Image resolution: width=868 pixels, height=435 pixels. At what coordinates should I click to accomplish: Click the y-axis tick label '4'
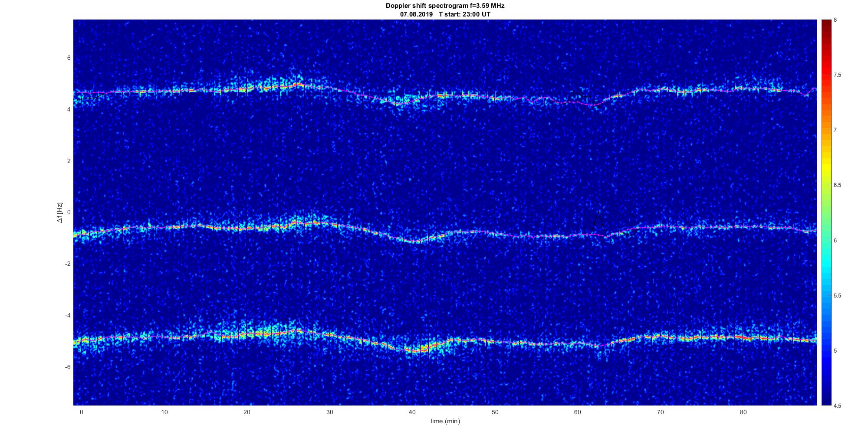click(x=69, y=109)
